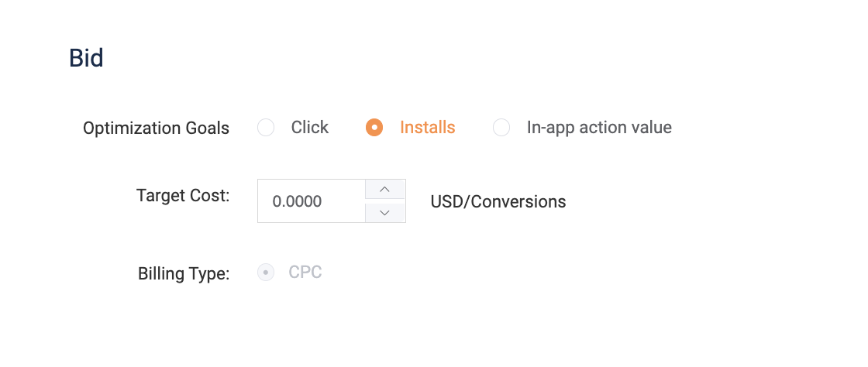Click the 'Target Cost:' field label
The image size is (868, 367).
click(x=183, y=196)
